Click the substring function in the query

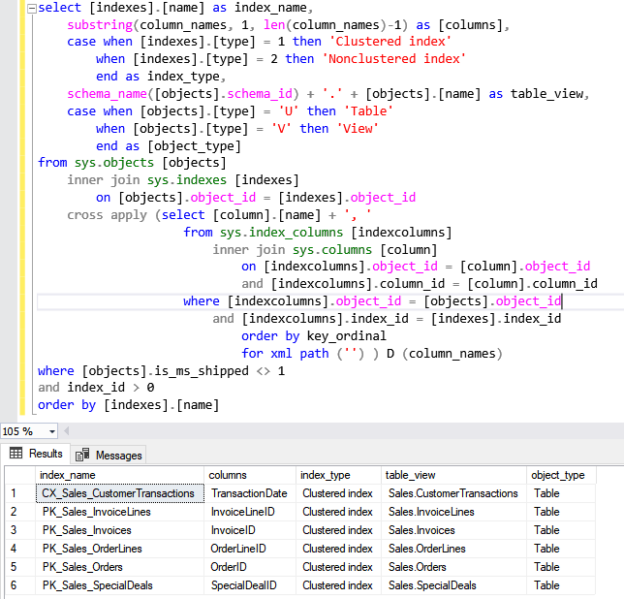(x=99, y=25)
